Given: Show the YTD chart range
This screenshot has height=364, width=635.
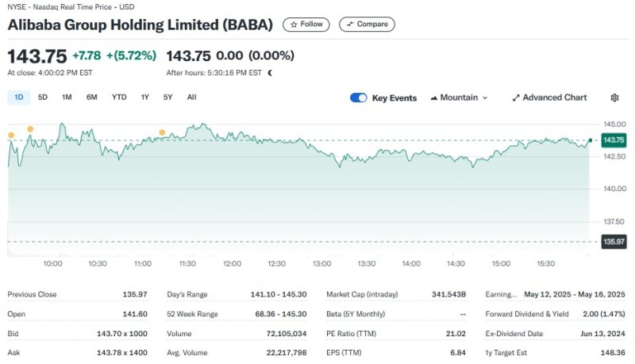Looking at the screenshot, I should tap(119, 98).
